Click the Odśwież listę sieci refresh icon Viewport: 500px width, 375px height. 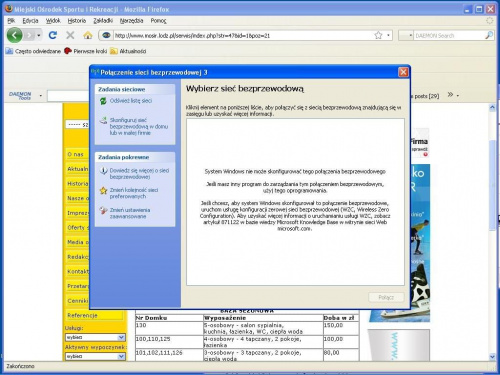[103, 101]
